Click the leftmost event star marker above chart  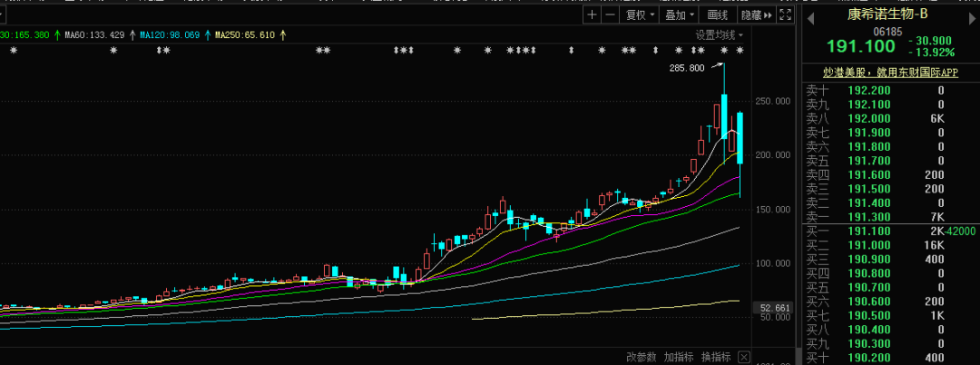[x=13, y=51]
